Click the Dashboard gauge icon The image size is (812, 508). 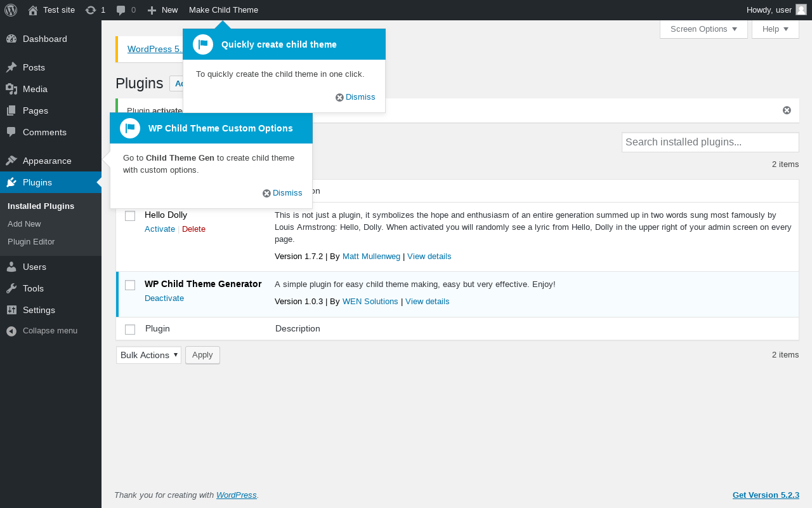click(11, 39)
